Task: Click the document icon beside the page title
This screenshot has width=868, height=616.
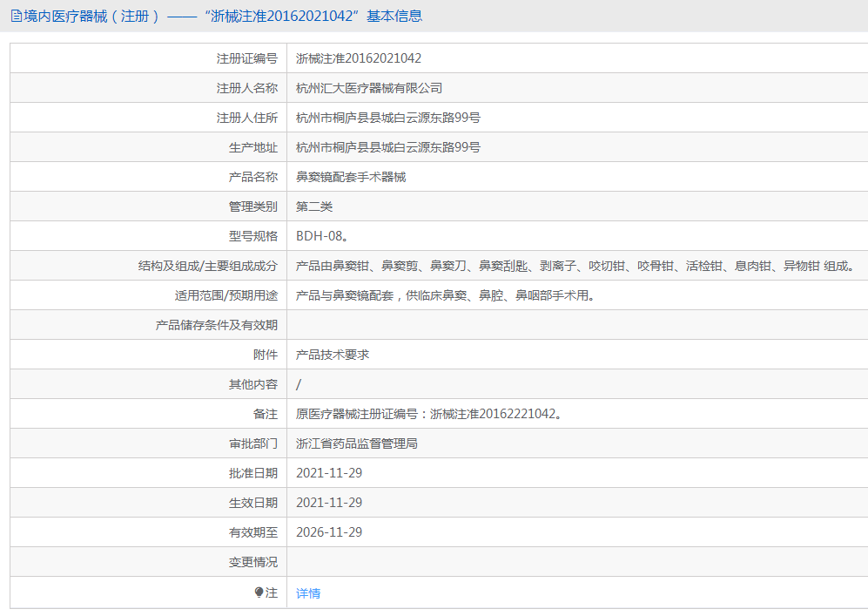Action: click(x=17, y=16)
